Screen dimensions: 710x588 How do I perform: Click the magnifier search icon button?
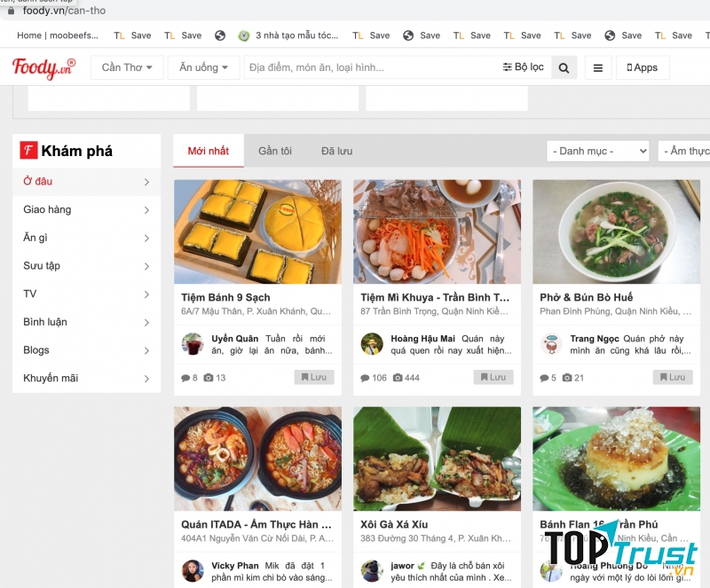564,67
